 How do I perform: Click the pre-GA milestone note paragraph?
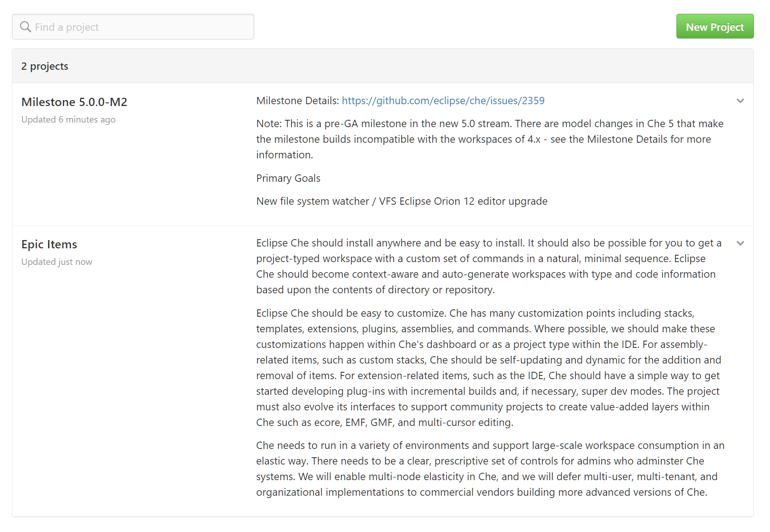[x=490, y=139]
